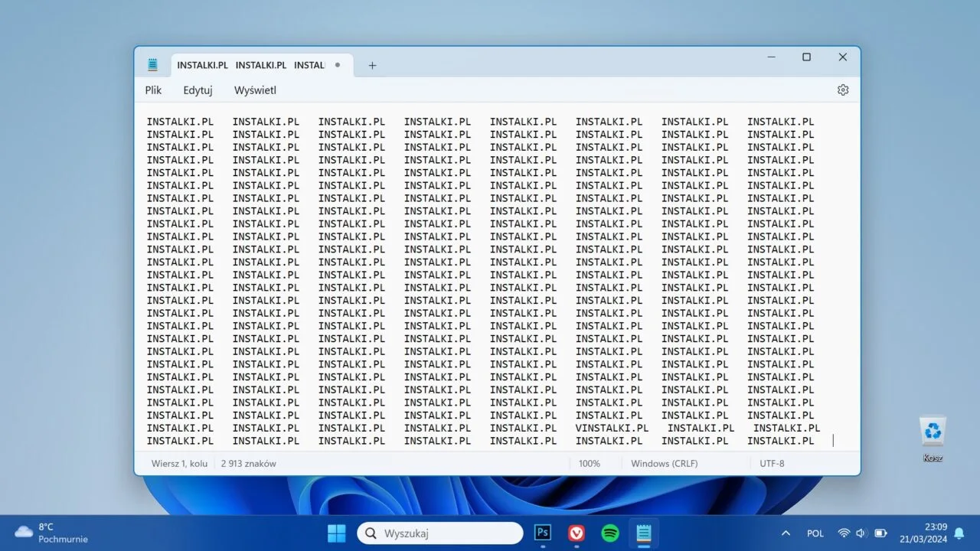Click the Wyszukaj taskbar search box
This screenshot has width=980, height=551.
(x=440, y=533)
